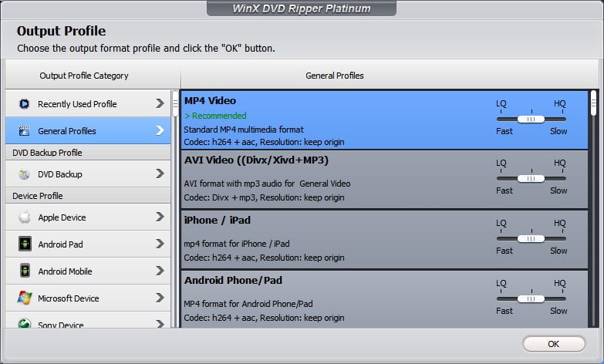Click the Apple Device logo icon
The width and height of the screenshot is (604, 364).
[24, 217]
